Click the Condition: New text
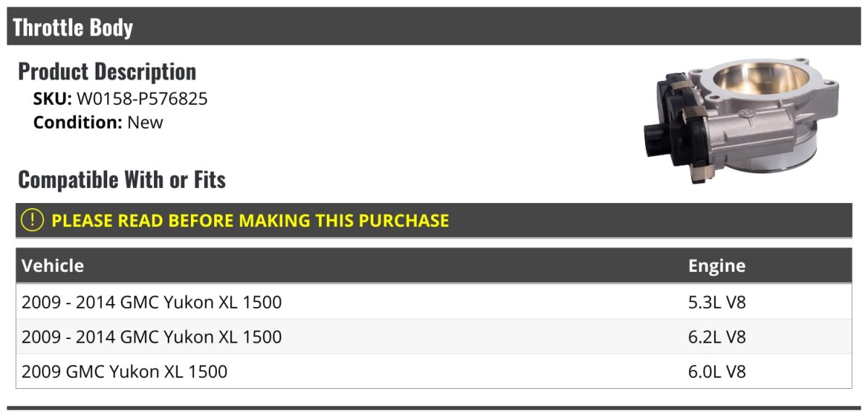Image resolution: width=868 pixels, height=417 pixels. click(x=98, y=122)
